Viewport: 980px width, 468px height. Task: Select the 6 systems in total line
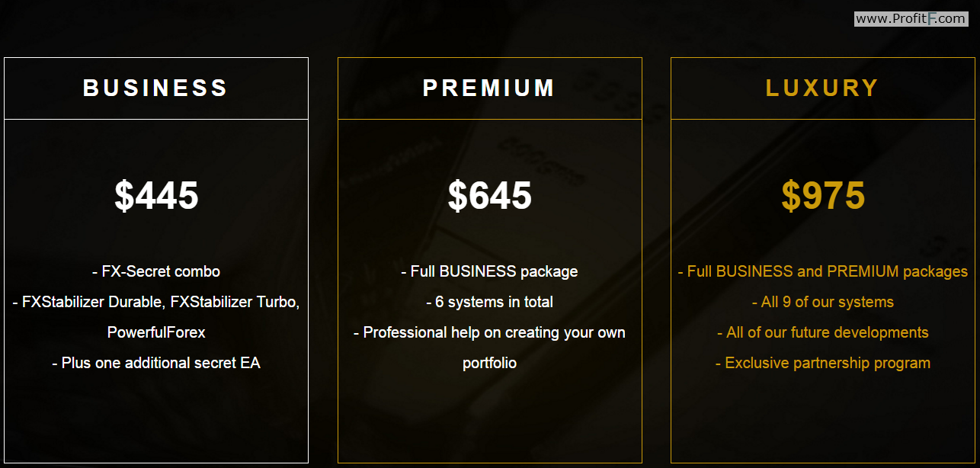pos(489,302)
